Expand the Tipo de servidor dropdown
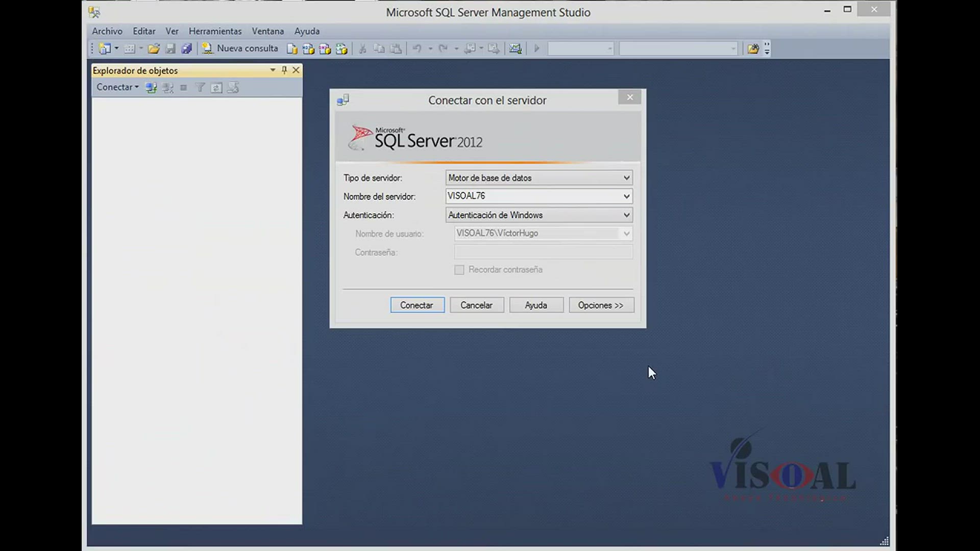Image resolution: width=980 pixels, height=551 pixels. click(626, 178)
